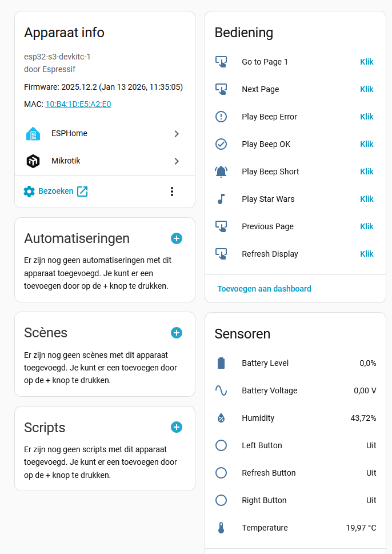
Task: Expand the Mikrotik integration chevron
Action: coord(177,161)
